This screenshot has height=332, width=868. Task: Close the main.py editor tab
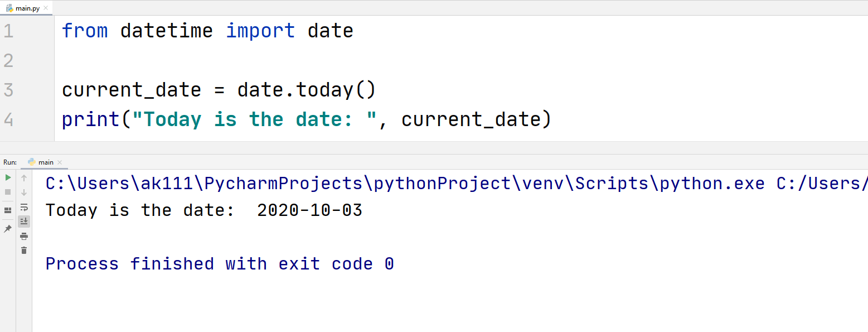click(47, 8)
